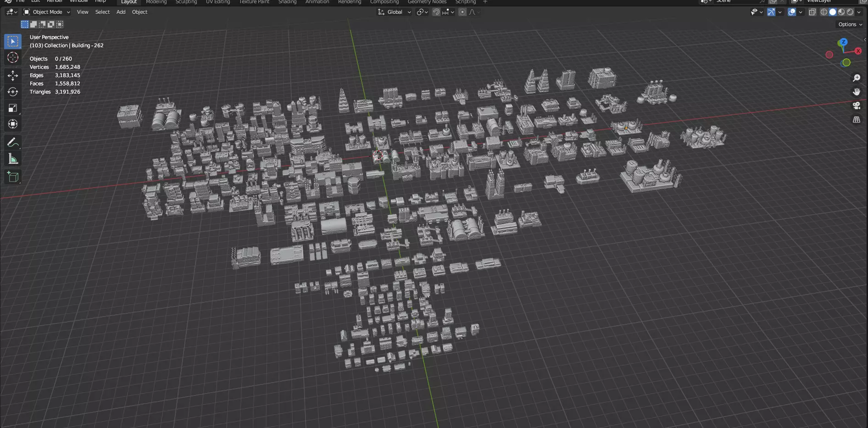Add a new workspace with plus button
The width and height of the screenshot is (868, 428).
(x=485, y=2)
